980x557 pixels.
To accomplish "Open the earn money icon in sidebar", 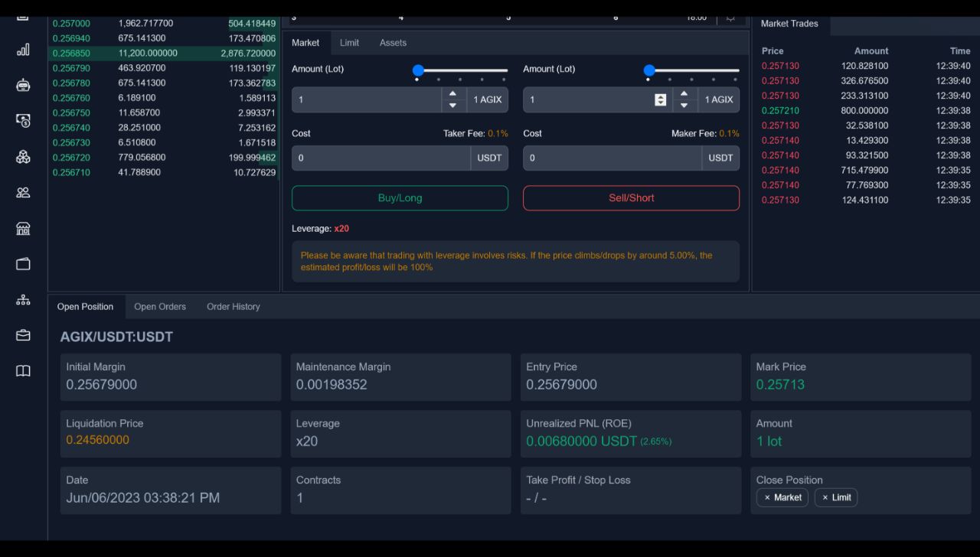I will coord(23,121).
